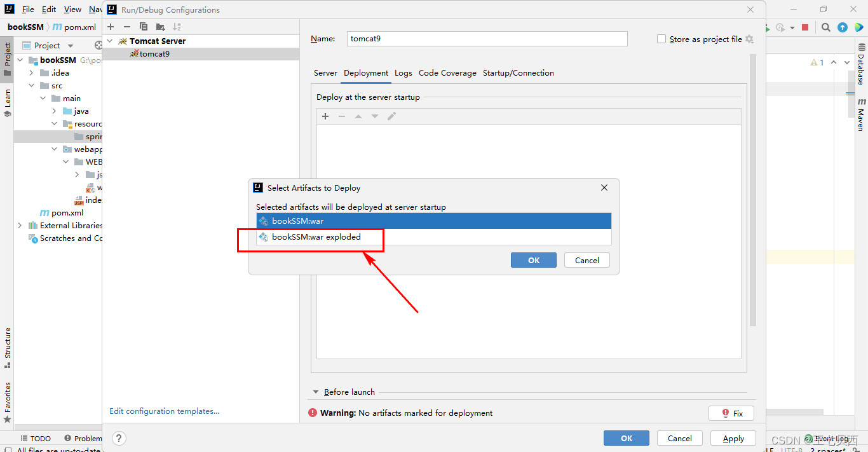Viewport: 868px width, 452px height.
Task: Open Database tool window on right sidebar
Action: [x=861, y=65]
